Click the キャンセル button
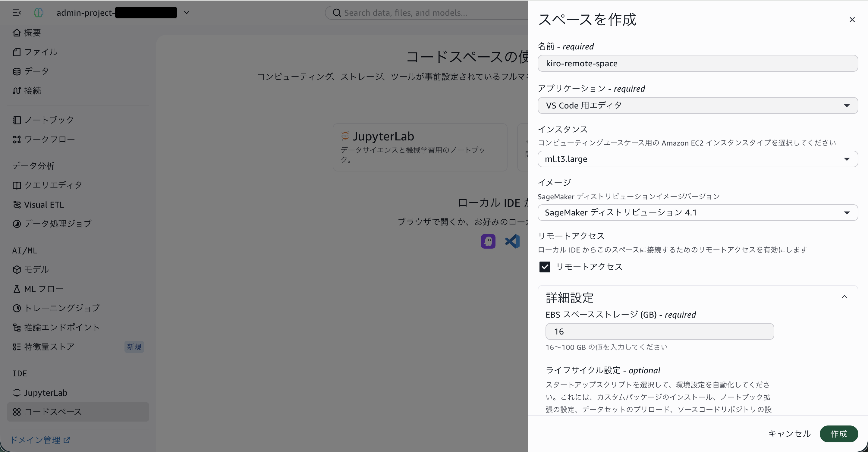This screenshot has height=452, width=868. [789, 434]
